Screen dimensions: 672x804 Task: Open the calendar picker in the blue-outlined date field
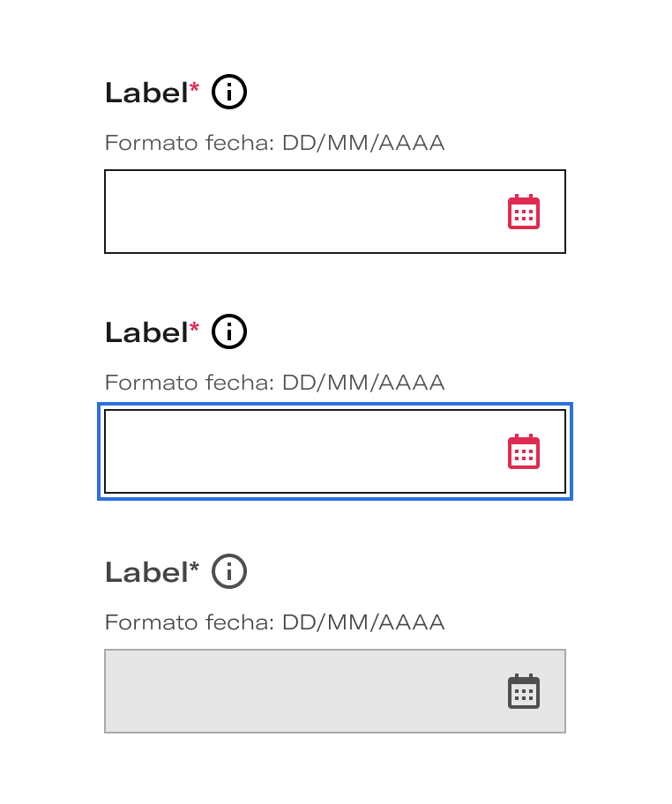(x=523, y=452)
